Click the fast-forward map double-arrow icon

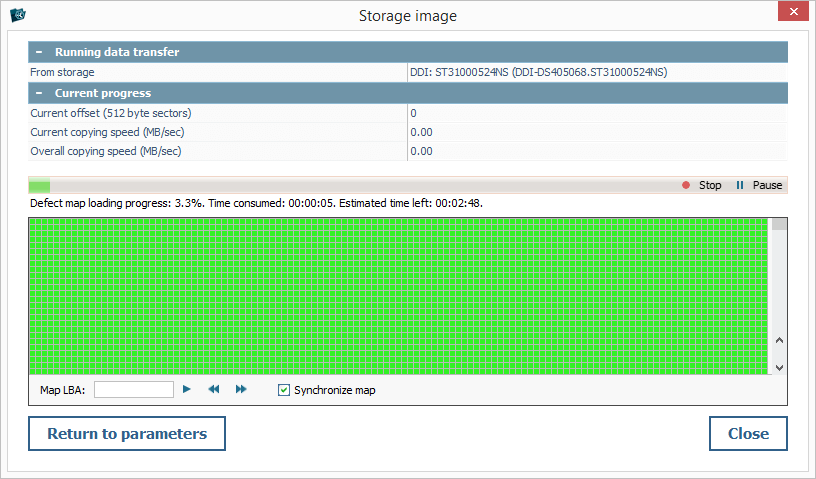click(241, 389)
